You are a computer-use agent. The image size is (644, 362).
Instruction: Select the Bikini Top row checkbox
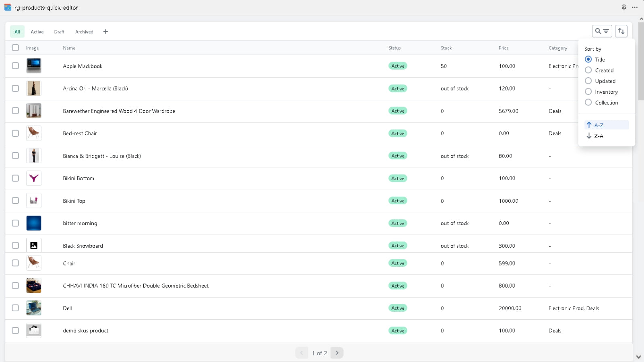(15, 201)
